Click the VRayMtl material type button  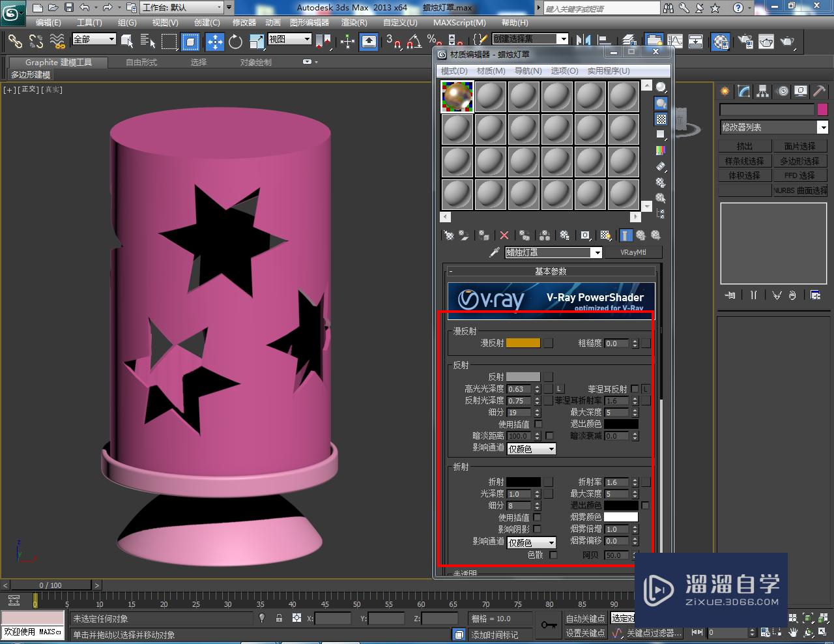tap(633, 252)
